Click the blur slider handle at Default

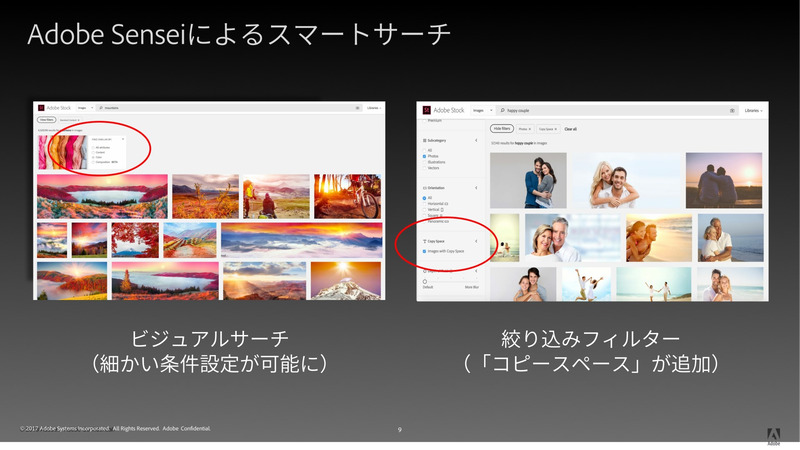pos(424,281)
